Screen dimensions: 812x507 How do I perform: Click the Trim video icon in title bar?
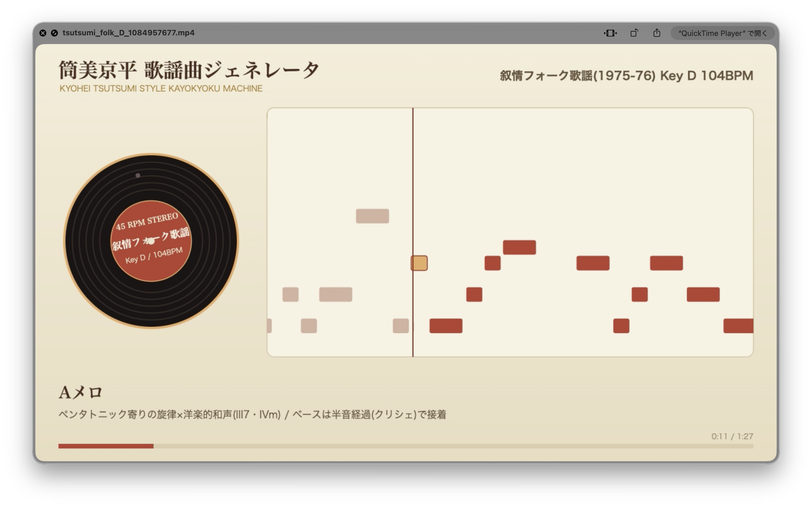click(x=610, y=33)
